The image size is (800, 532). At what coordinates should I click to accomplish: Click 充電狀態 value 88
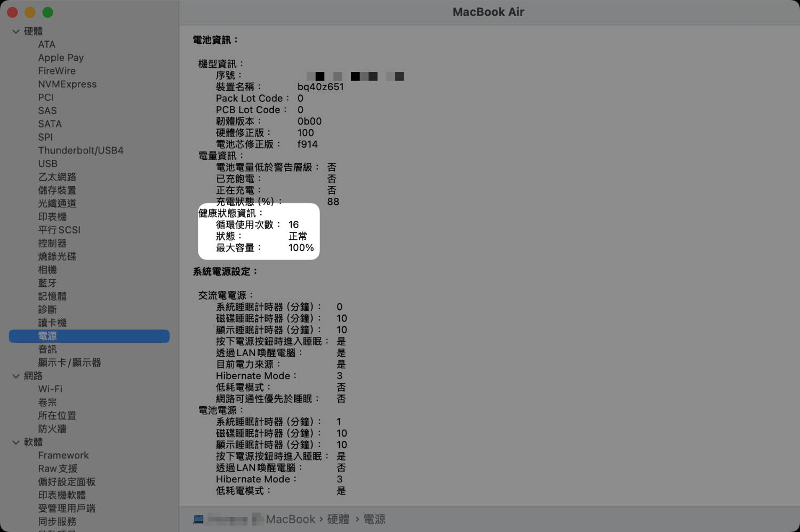[333, 201]
